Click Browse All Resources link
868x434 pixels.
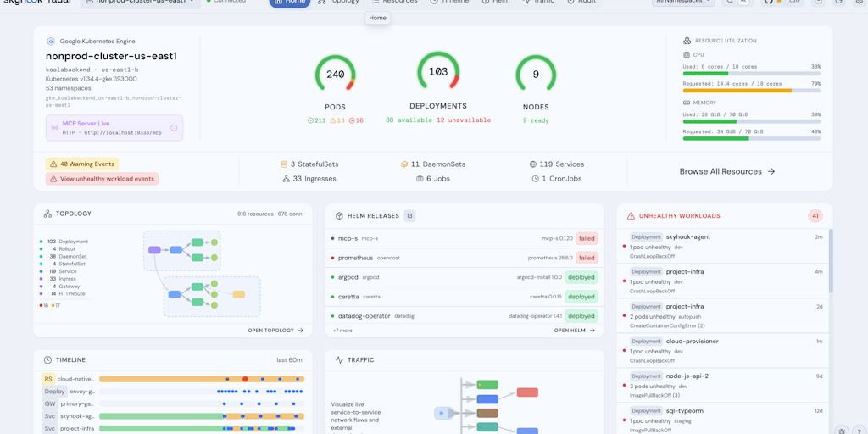point(726,171)
